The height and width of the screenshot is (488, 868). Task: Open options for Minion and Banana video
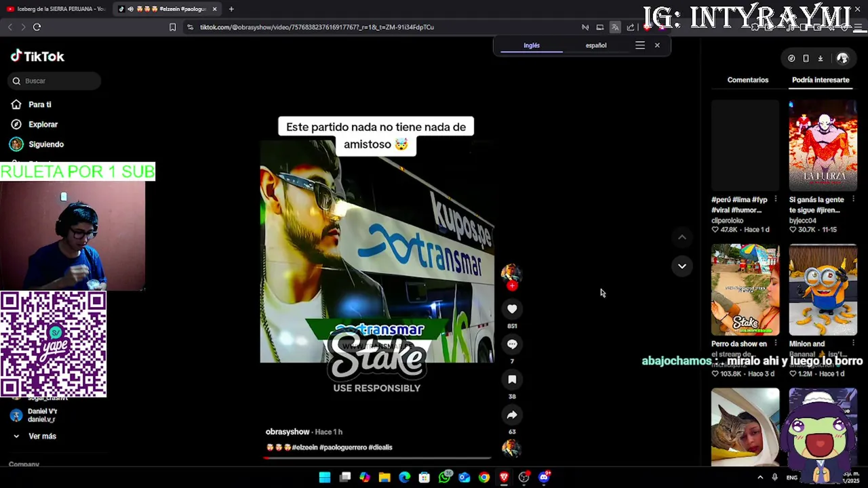coord(853,344)
